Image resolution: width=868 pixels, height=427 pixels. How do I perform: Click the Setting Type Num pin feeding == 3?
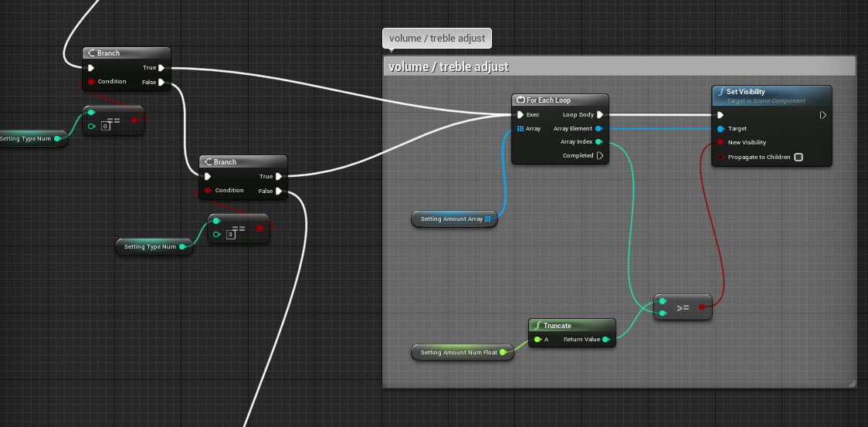coord(182,246)
